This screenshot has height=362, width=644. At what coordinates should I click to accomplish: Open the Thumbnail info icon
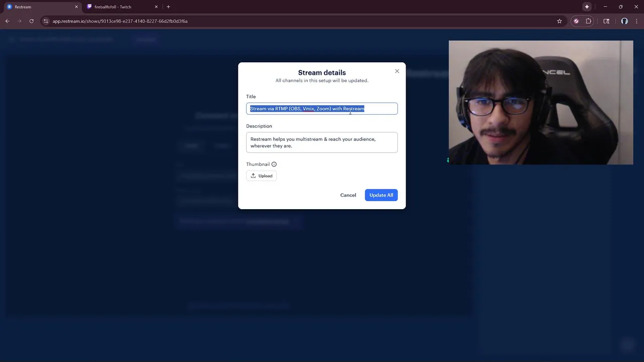274,164
